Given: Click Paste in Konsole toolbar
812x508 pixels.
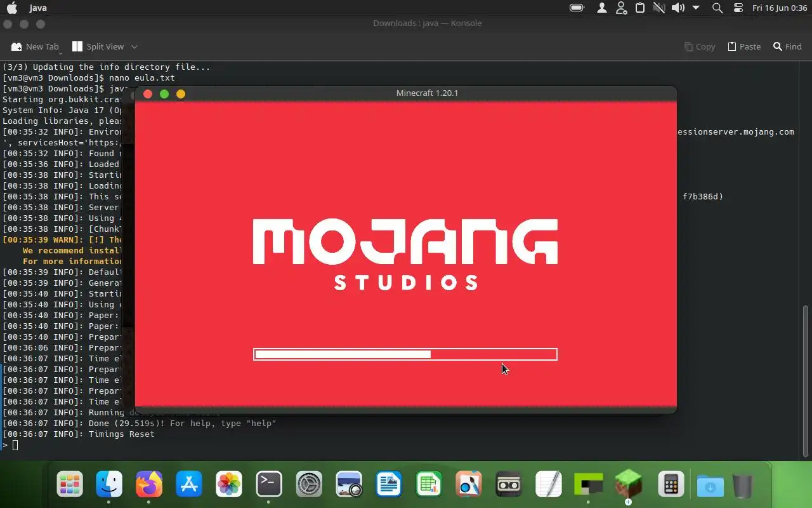Looking at the screenshot, I should (743, 46).
